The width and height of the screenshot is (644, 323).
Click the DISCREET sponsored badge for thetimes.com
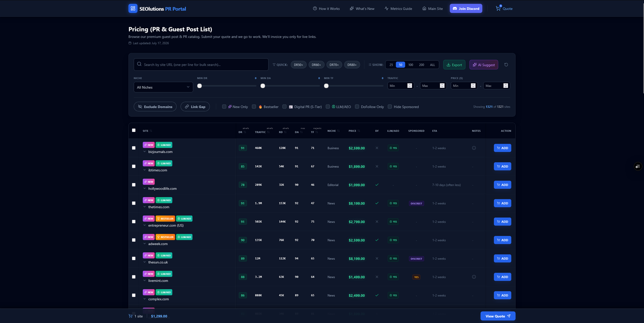(x=416, y=203)
